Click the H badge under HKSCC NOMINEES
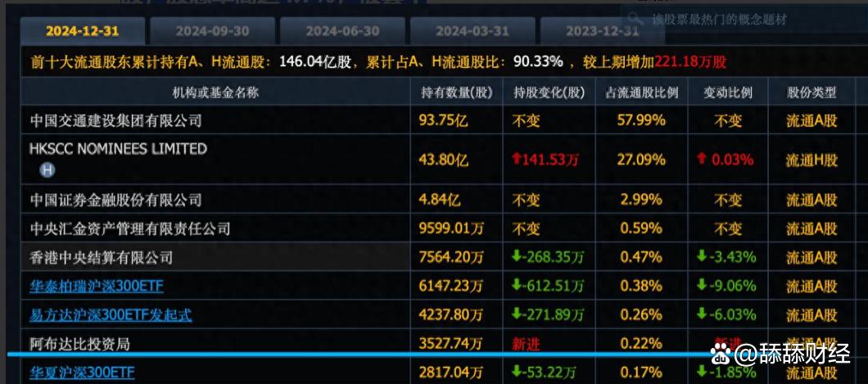868x384 pixels. tap(47, 169)
